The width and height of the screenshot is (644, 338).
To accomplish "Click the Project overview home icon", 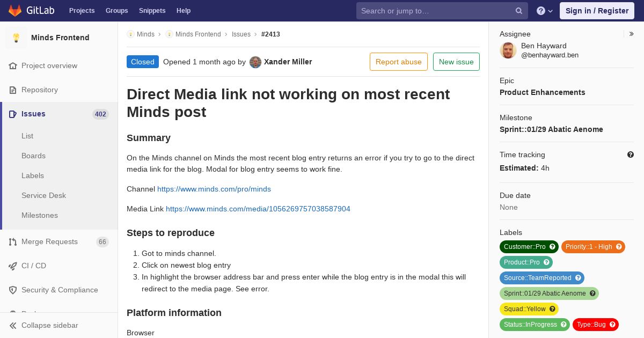I will [13, 66].
